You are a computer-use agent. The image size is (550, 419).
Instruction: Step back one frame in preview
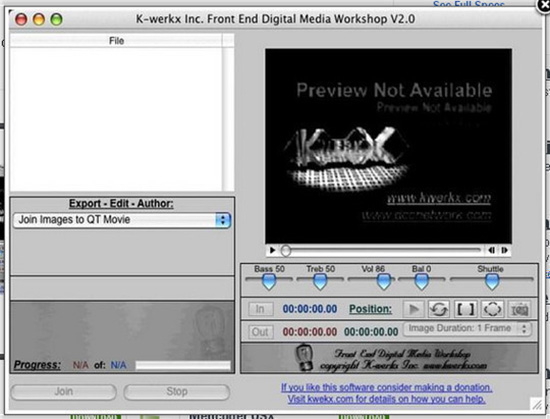(491, 250)
